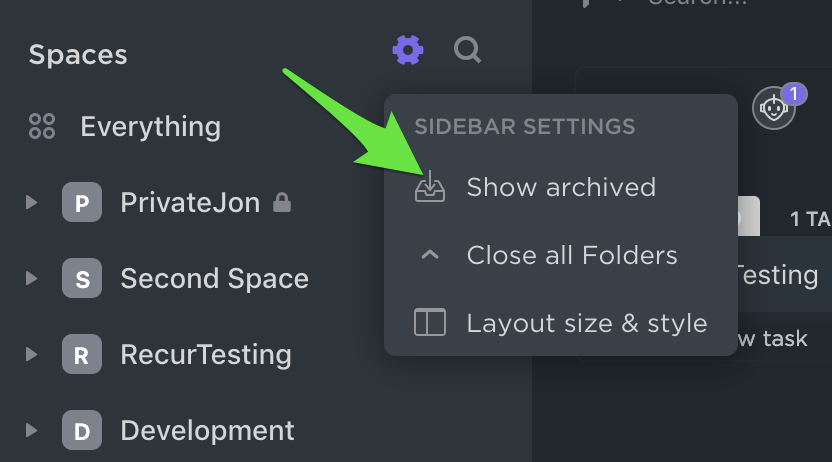Click the robot notification icon with badge
832x462 pixels.
[774, 108]
